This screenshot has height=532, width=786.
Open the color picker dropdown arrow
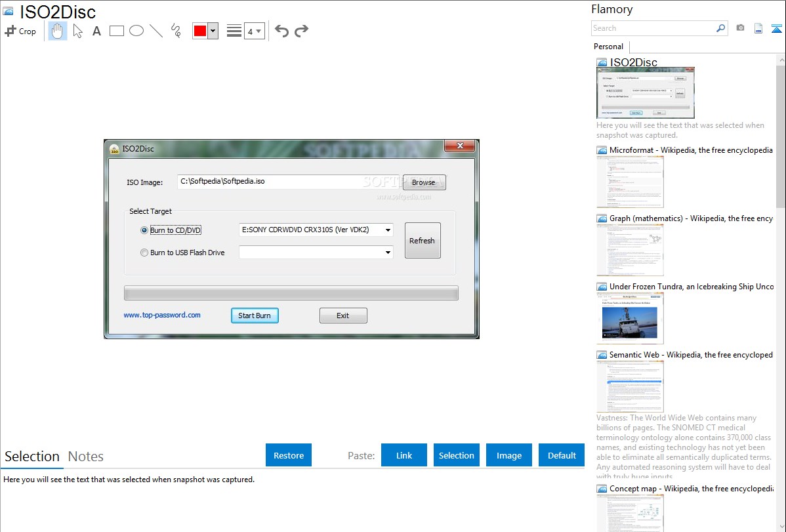click(x=213, y=31)
